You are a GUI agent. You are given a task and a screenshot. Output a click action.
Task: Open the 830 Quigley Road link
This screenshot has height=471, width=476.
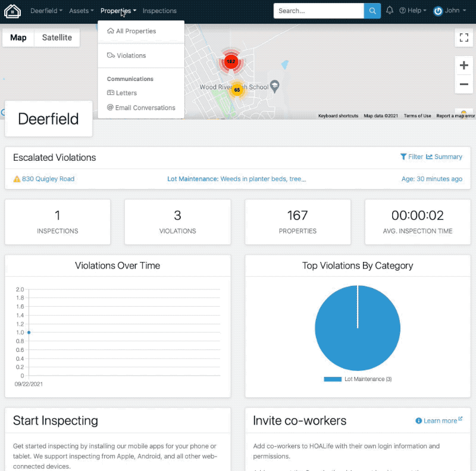(48, 179)
